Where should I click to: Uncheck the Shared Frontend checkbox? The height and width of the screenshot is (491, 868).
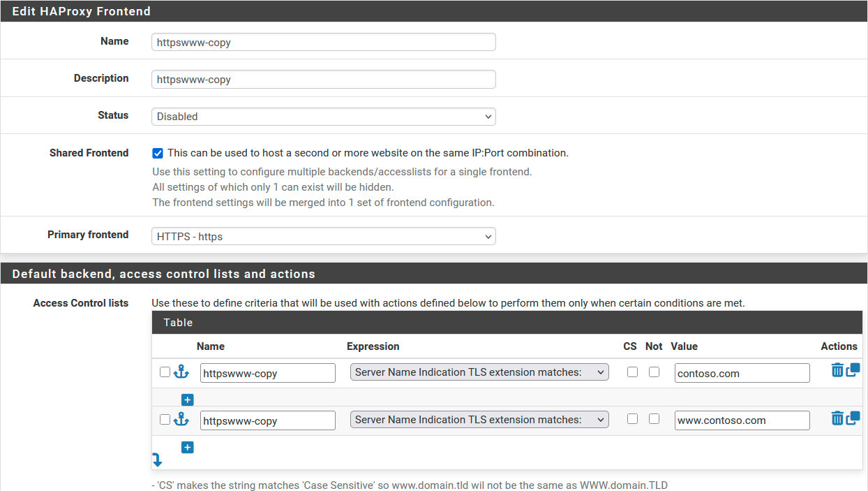pyautogui.click(x=158, y=153)
